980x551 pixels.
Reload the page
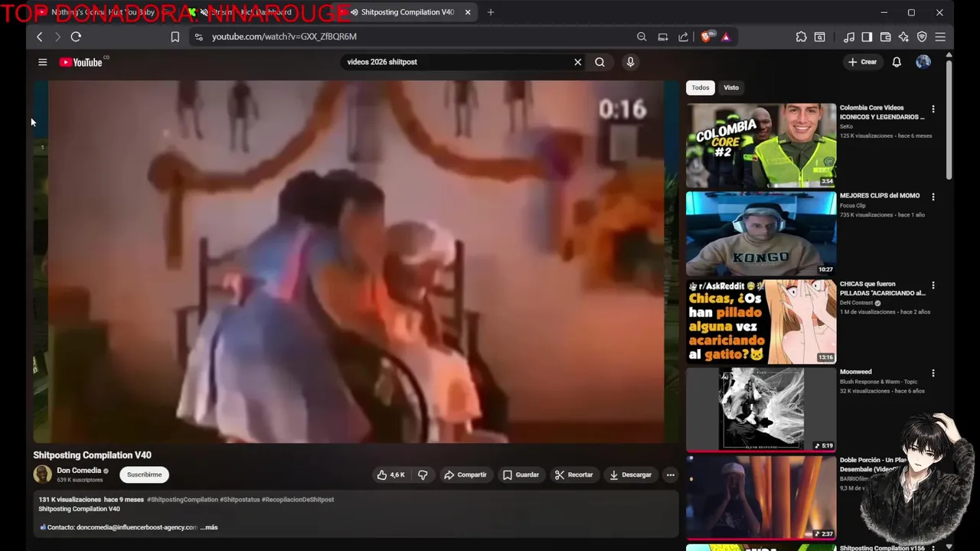point(76,37)
